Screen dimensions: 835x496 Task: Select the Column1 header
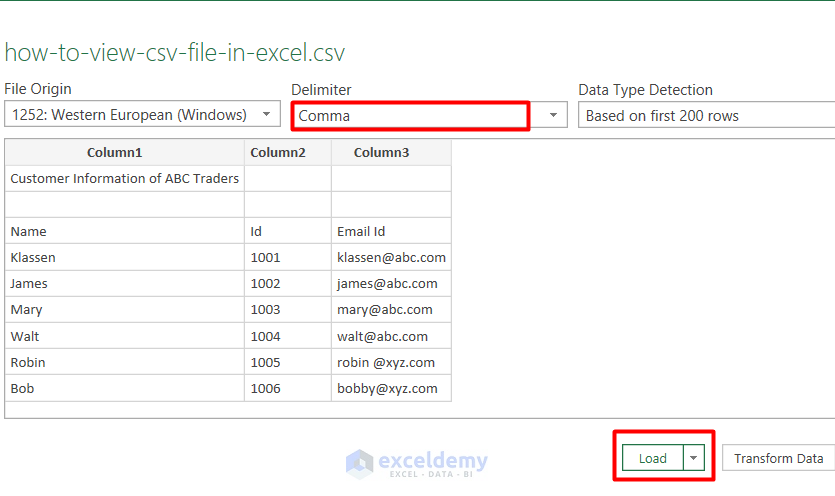pos(125,152)
